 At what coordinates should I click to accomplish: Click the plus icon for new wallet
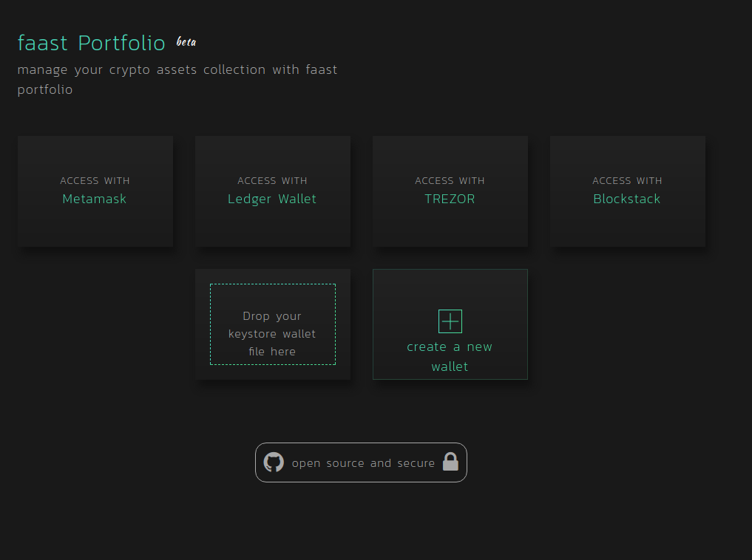click(x=450, y=321)
